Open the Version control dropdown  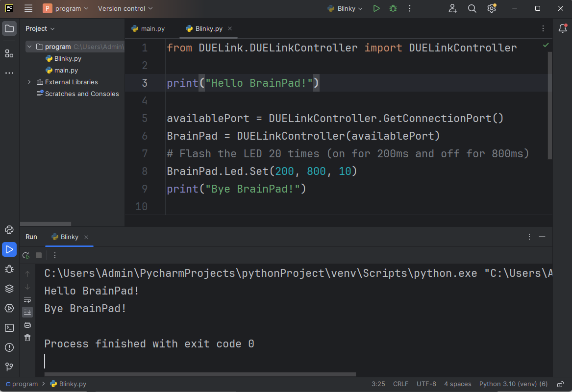point(125,8)
